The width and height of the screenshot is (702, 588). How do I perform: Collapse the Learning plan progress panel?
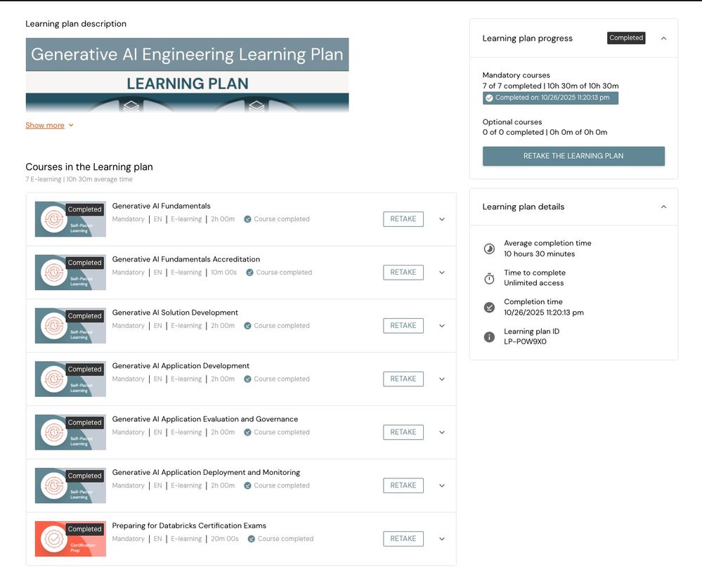click(x=663, y=39)
